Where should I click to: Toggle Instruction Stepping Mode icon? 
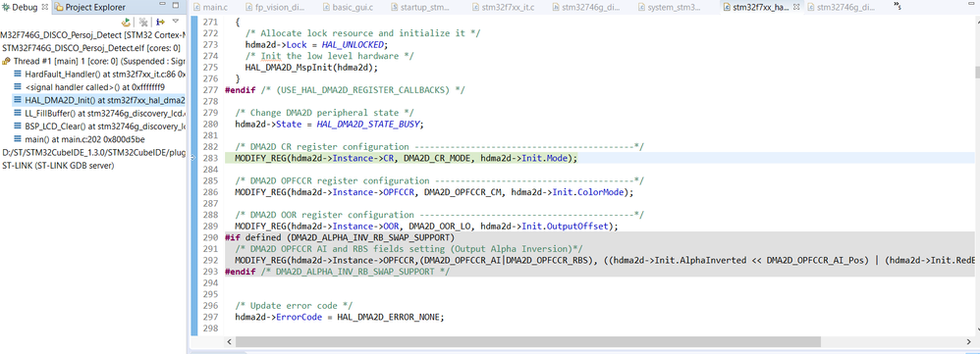160,22
